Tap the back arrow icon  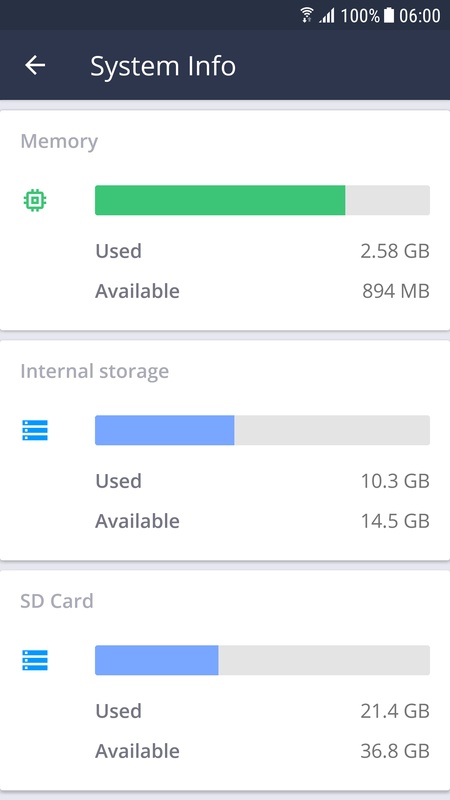pos(35,65)
